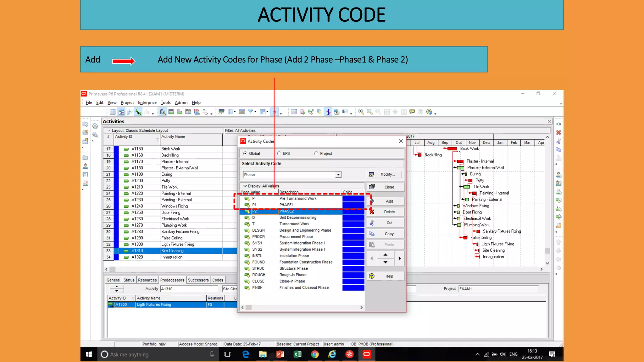Screen dimensions: 644x362
Task: Click the blue color swatch for PHASE1
Action: click(x=353, y=205)
